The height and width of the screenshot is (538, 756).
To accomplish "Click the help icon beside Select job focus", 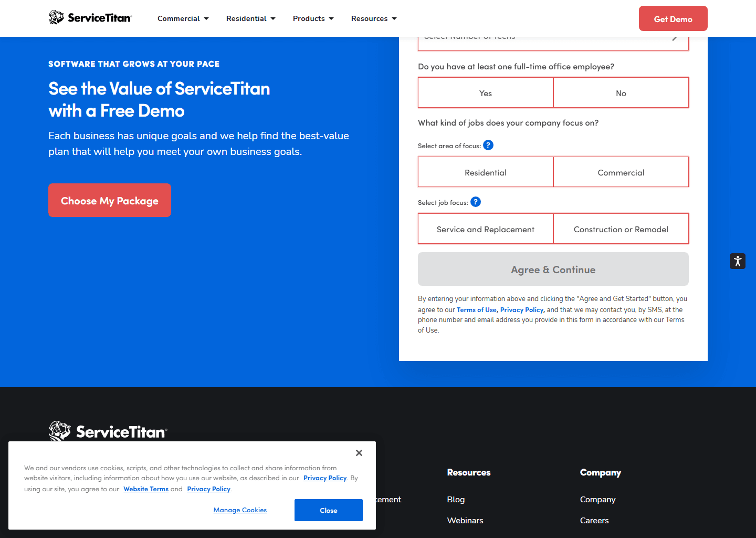I will [x=476, y=202].
